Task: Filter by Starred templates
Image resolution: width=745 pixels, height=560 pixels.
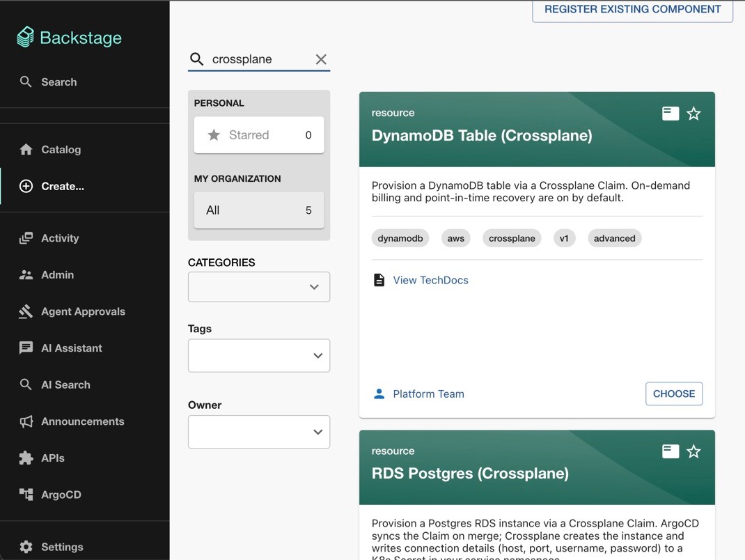Action: coord(259,135)
